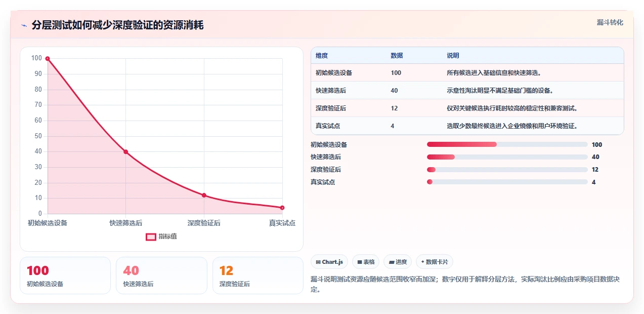The image size is (644, 314).
Task: Click the description starting 仅对关键候选执行耗时较高
Action: (x=512, y=108)
